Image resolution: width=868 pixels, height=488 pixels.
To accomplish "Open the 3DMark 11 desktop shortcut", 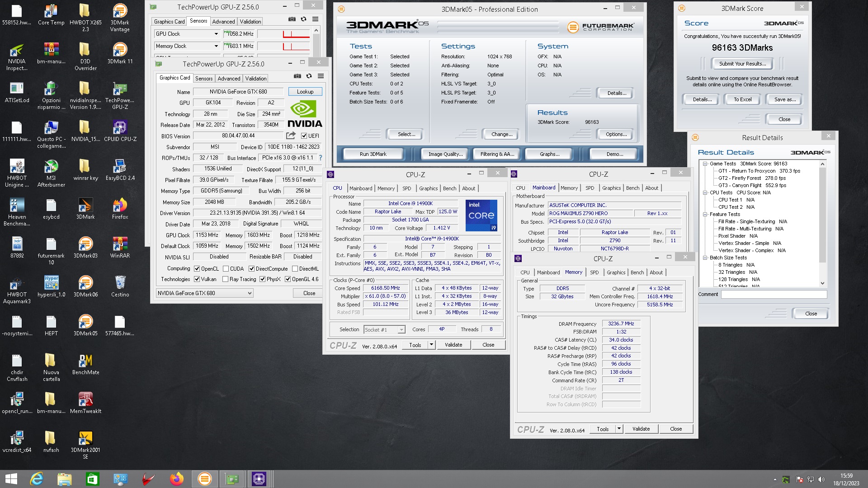I will 120,53.
